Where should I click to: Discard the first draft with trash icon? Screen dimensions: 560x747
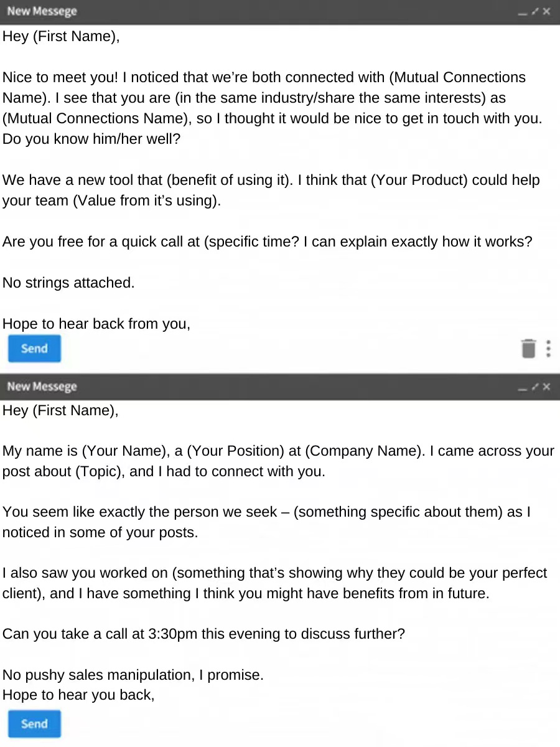pos(528,349)
